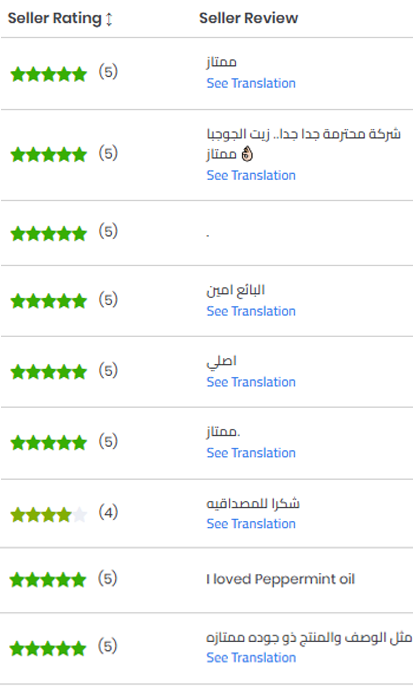Click stars beside the اصلي review

(48, 372)
